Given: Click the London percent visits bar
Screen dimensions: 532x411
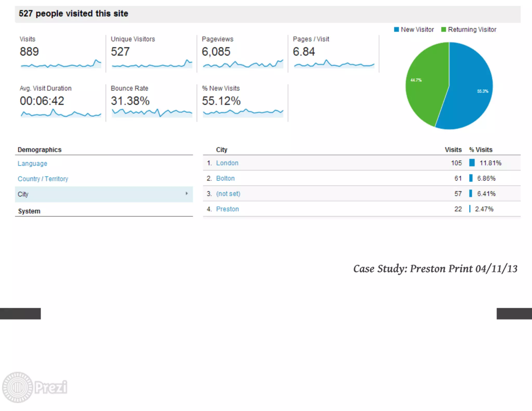Looking at the screenshot, I should pyautogui.click(x=472, y=163).
